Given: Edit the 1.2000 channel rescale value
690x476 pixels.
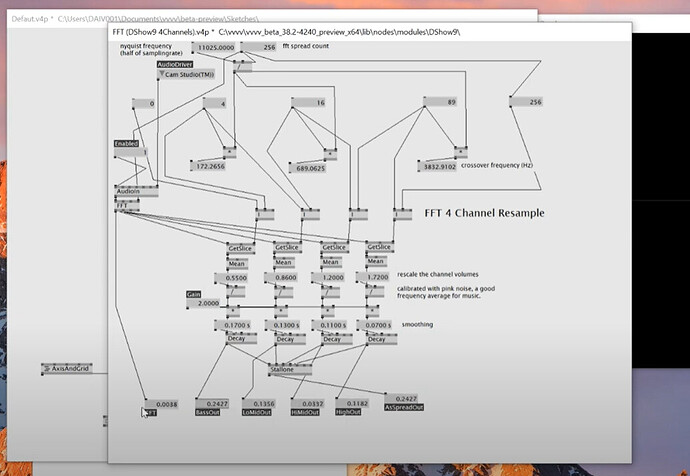Looking at the screenshot, I should point(328,277).
